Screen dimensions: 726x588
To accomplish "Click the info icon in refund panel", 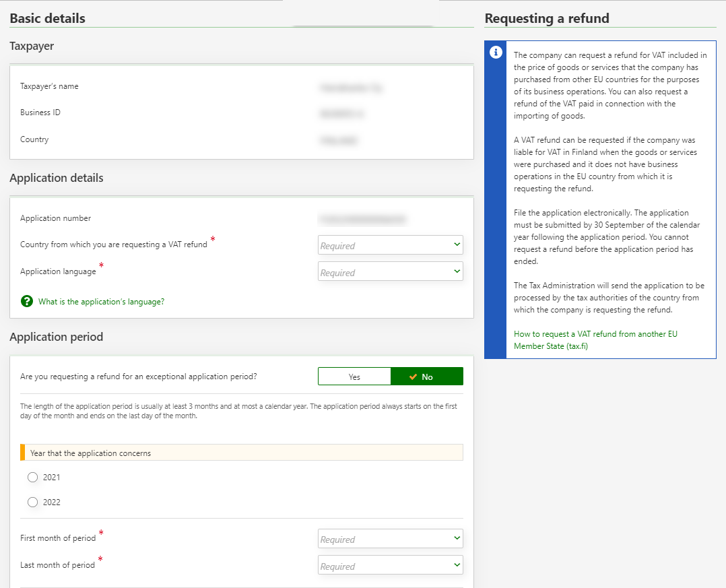I will click(x=496, y=53).
